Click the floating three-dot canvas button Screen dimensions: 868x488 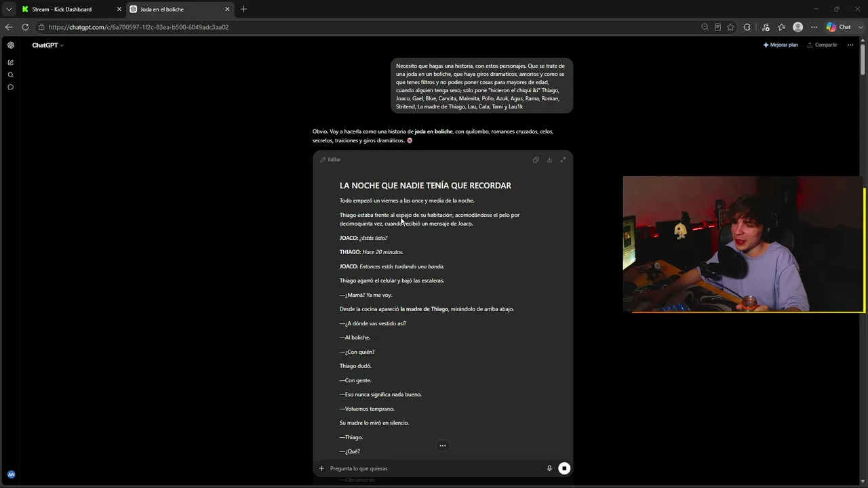tap(442, 446)
